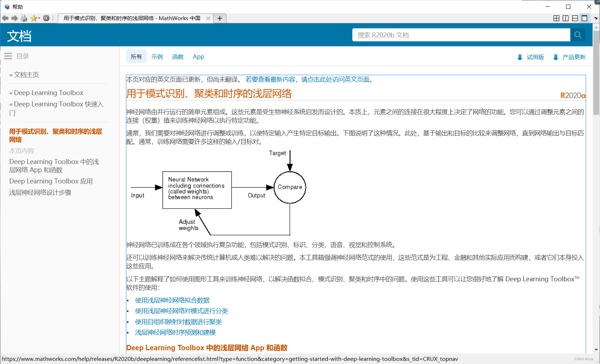Open help preferences gear icon
This screenshot has height=364, width=600.
46,18
